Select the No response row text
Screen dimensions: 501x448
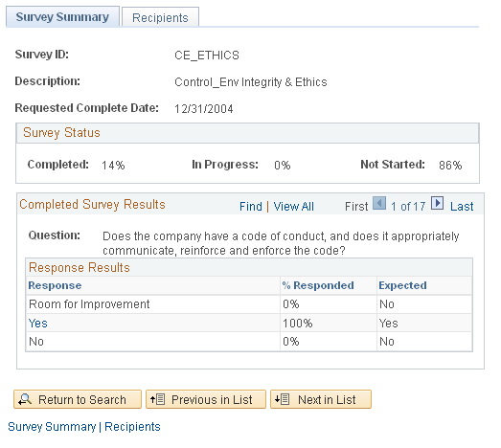pos(36,342)
